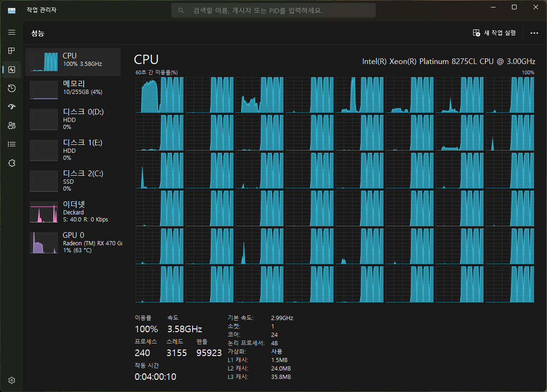Open the App history page icon
Viewport: 547px width, 392px height.
pos(12,88)
